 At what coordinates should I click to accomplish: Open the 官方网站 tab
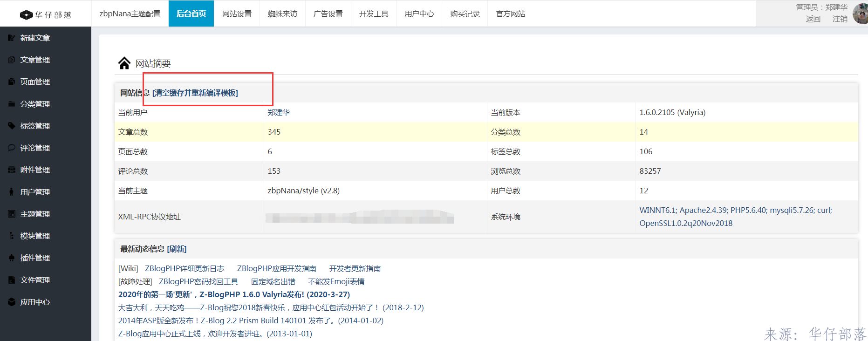click(511, 14)
